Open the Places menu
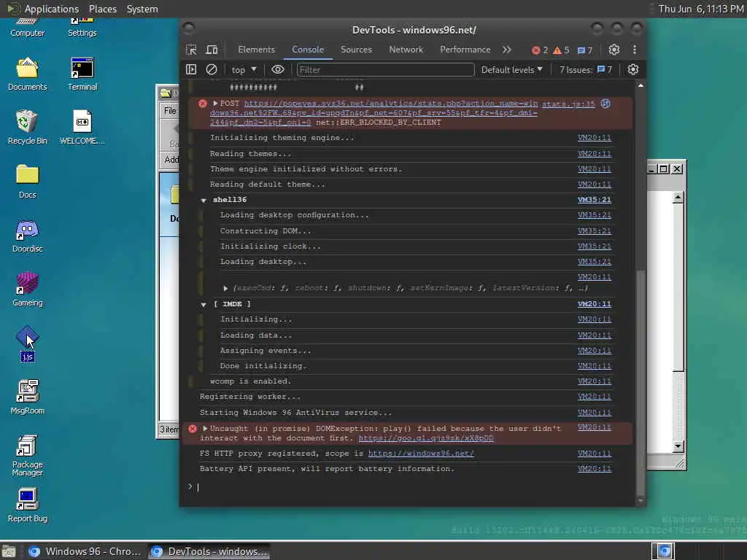Image resolution: width=747 pixels, height=560 pixels. coord(102,9)
